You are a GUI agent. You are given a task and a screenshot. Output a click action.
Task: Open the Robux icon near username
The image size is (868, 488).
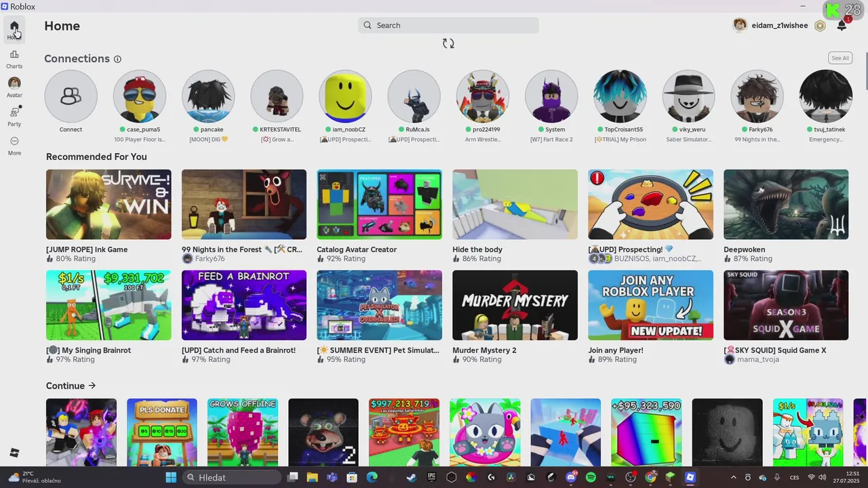[820, 26]
